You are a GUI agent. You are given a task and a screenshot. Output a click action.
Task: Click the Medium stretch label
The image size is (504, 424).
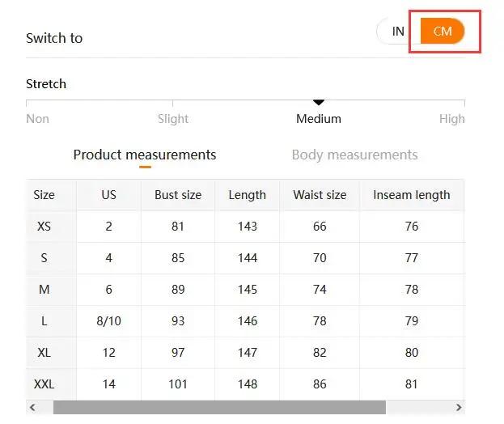pos(319,119)
